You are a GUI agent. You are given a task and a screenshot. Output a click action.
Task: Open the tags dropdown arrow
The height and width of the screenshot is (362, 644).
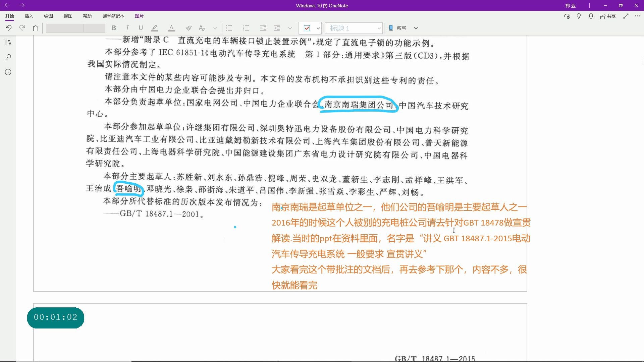click(318, 28)
